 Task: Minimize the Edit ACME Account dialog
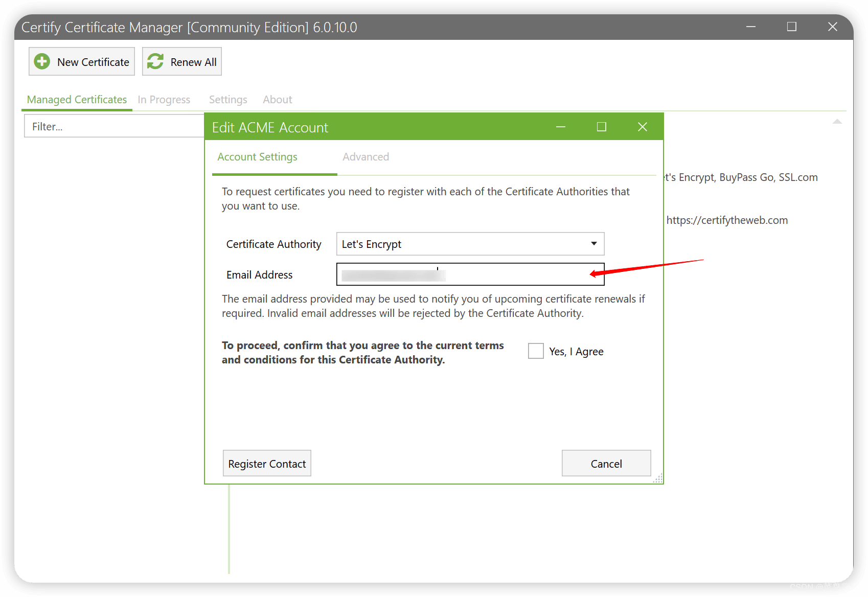click(x=561, y=127)
